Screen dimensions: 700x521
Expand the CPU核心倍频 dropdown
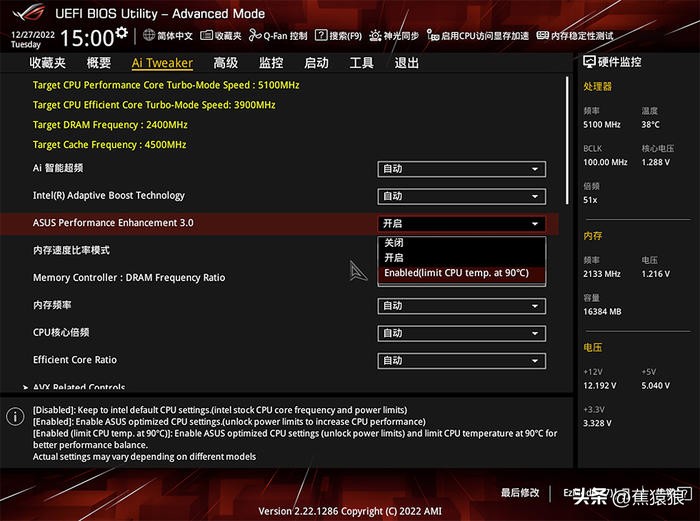click(x=462, y=333)
